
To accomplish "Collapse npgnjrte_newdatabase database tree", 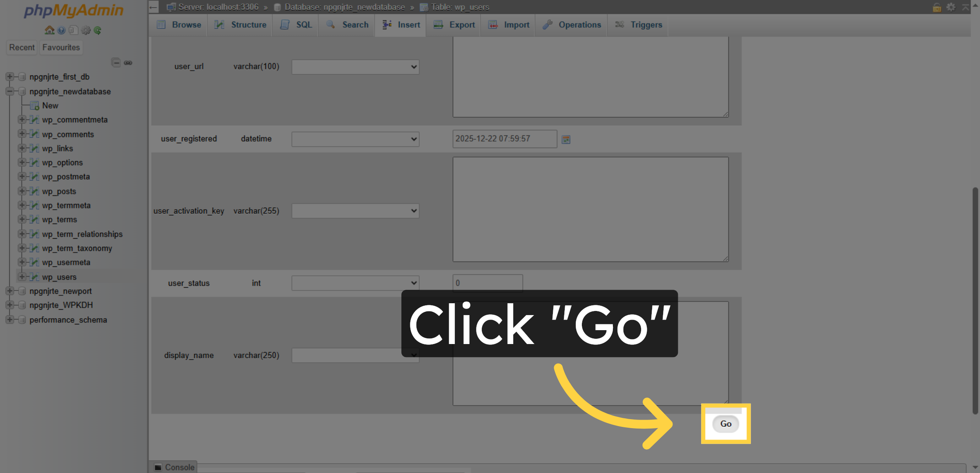I will (x=9, y=91).
